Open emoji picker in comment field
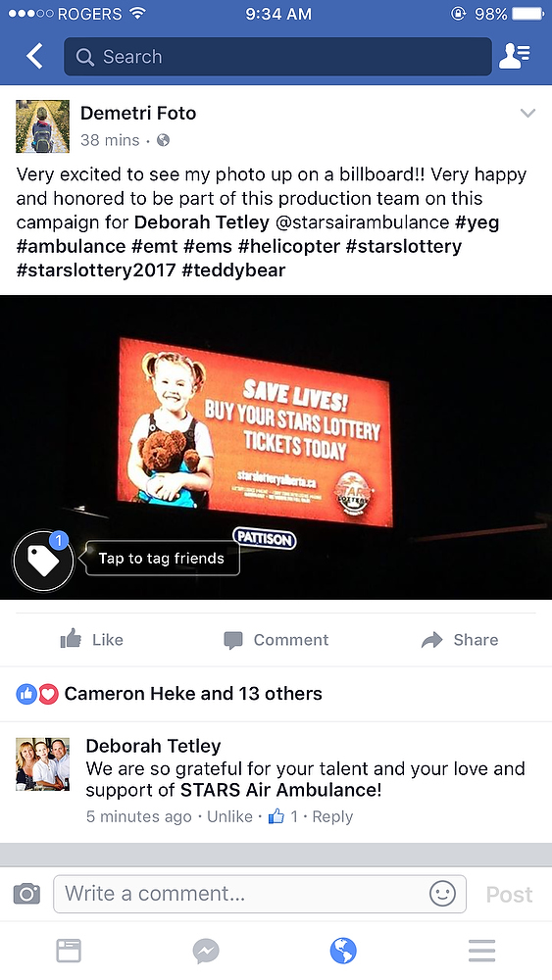 click(442, 894)
